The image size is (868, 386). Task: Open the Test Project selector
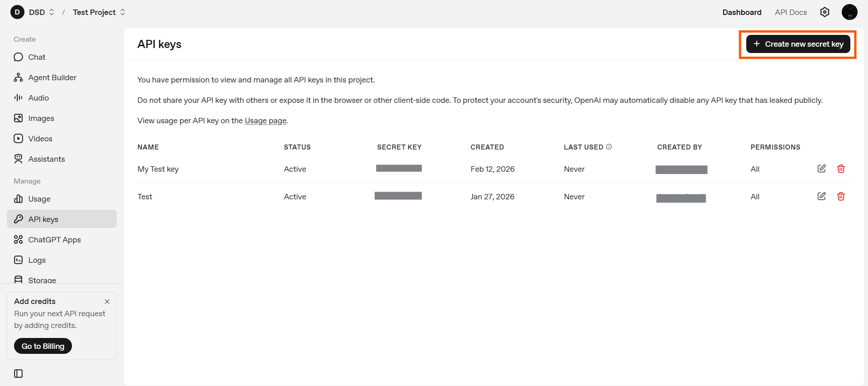pos(99,12)
